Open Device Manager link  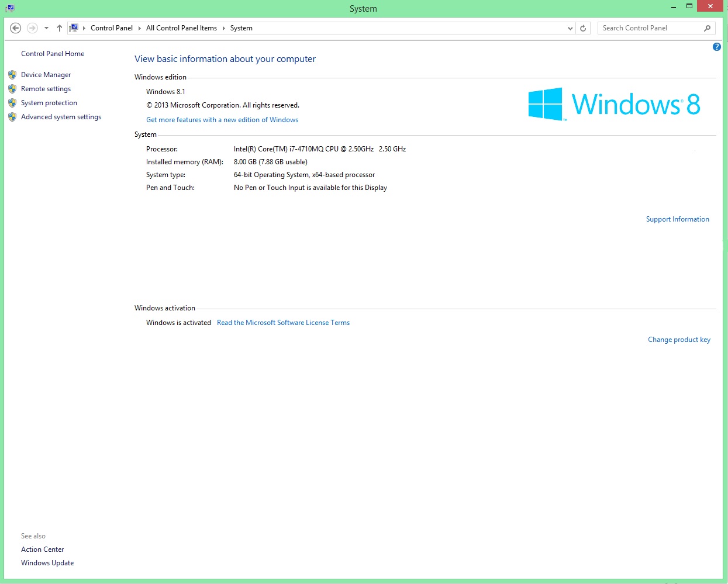[x=46, y=75]
